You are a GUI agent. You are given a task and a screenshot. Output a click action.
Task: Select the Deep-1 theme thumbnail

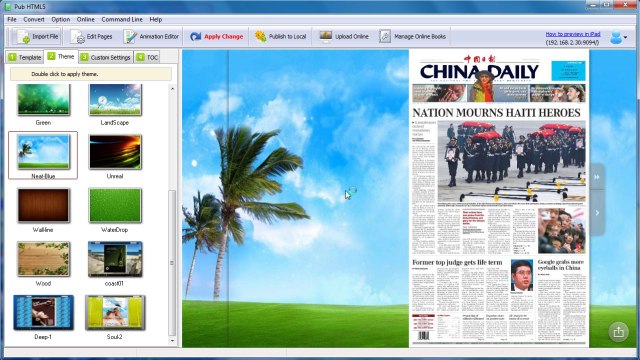43,313
